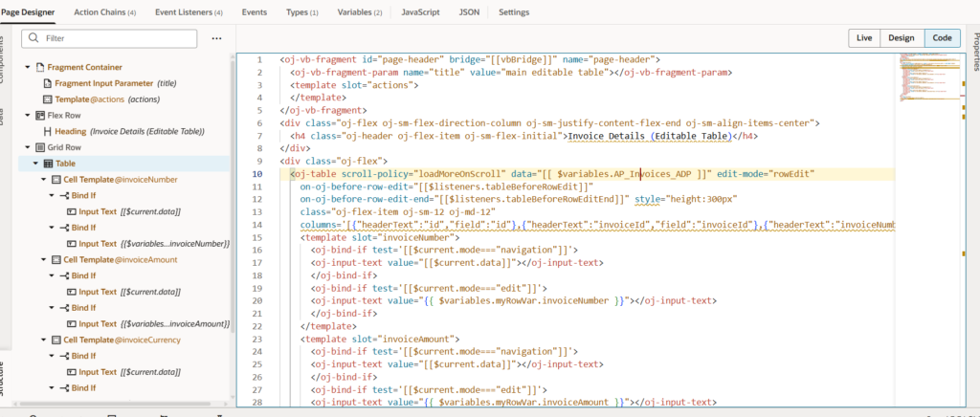This screenshot has height=417, width=980.
Task: Collapse the Fragment Container tree node
Action: pyautogui.click(x=26, y=68)
